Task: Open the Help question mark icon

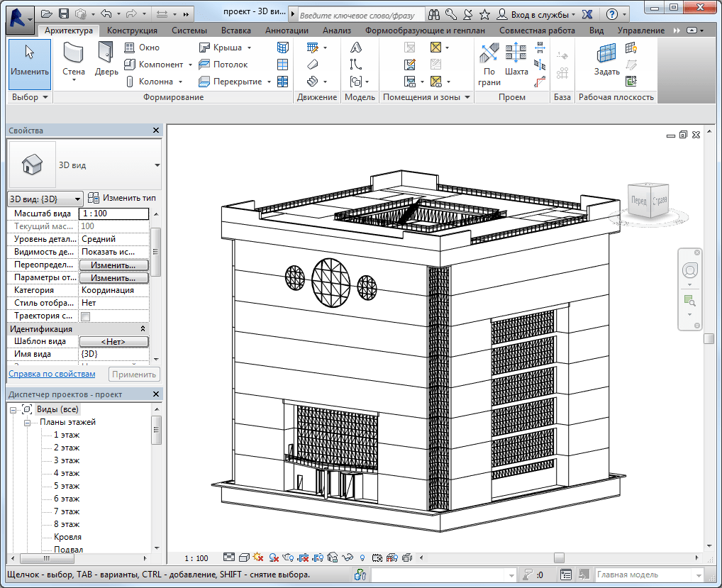Action: pyautogui.click(x=611, y=15)
